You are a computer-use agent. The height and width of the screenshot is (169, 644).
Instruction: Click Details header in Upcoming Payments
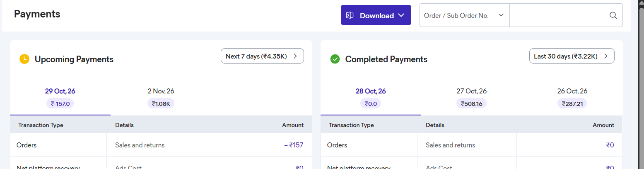(x=124, y=125)
